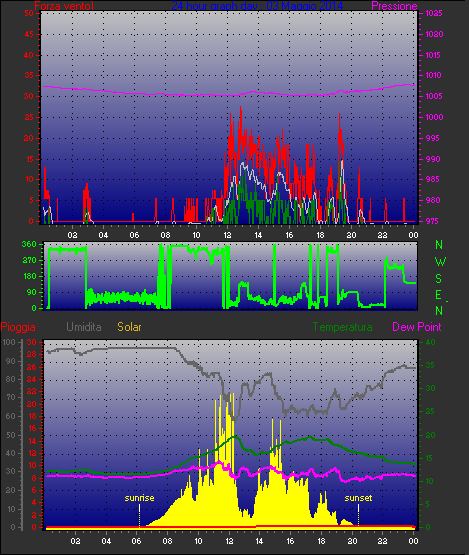Click the Dew Point legend label
Viewport: 469px width, 555px height.
(x=417, y=327)
